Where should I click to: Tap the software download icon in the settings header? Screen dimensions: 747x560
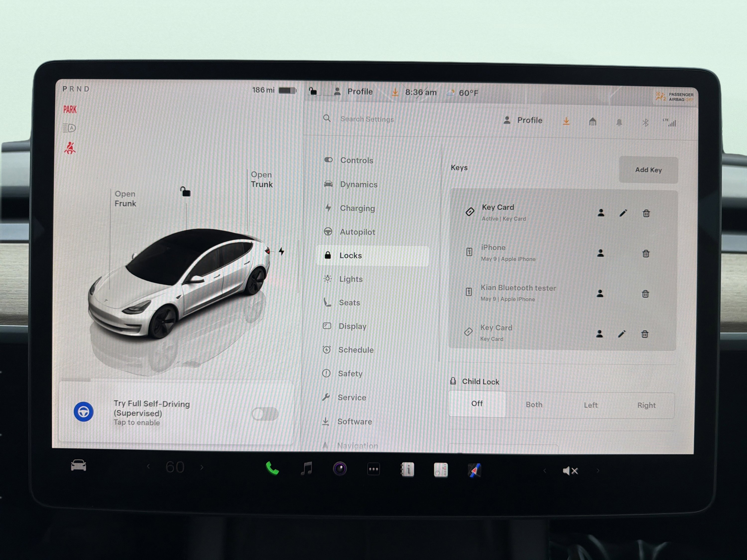pyautogui.click(x=566, y=121)
